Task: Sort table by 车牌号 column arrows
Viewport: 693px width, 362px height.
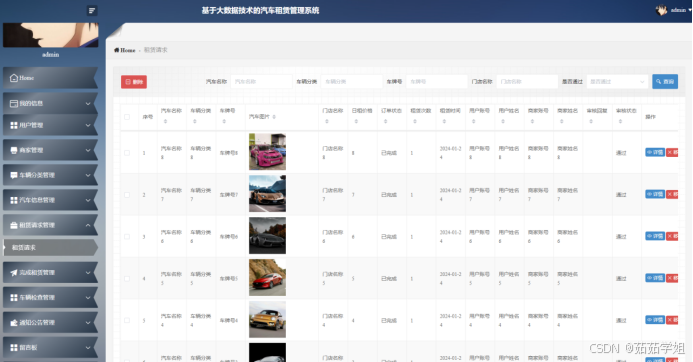Action: point(224,121)
